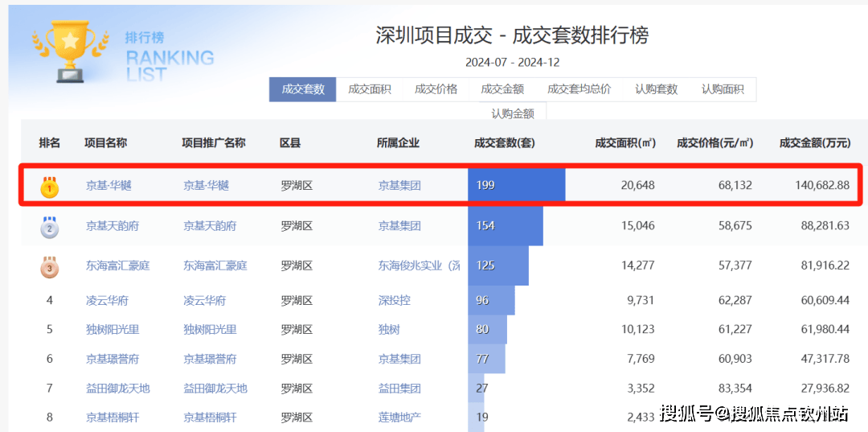Open 独树阳光里 in the 项目名称 column
The image size is (868, 432).
pos(113,330)
